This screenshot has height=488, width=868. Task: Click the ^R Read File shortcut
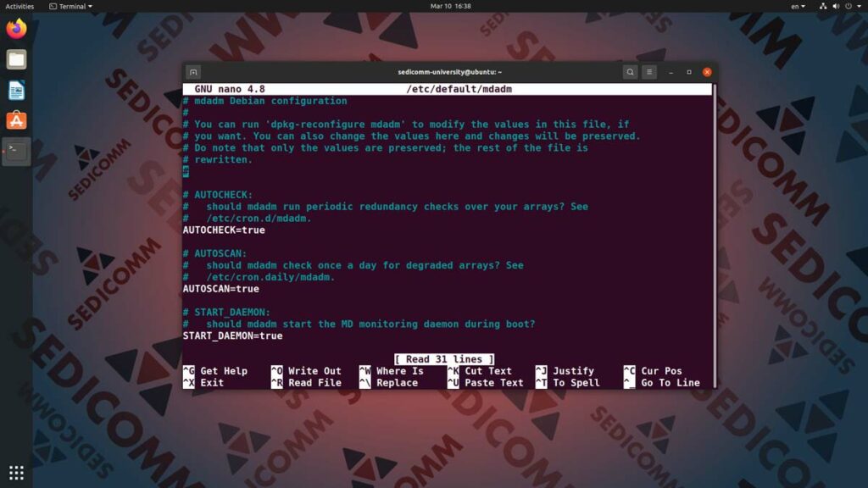coord(306,382)
